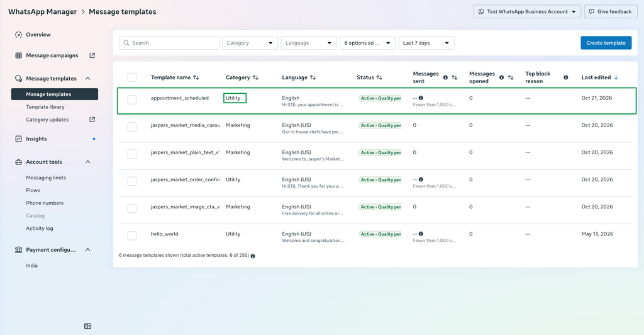Click Marketing category of jaspers_market_image_cta
This screenshot has height=335, width=644.
coord(238,207)
